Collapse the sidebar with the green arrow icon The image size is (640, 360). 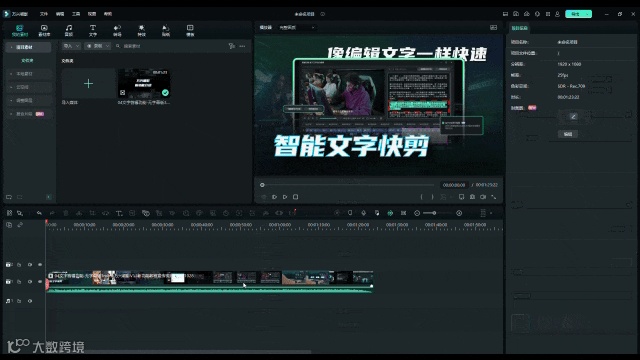(49, 197)
